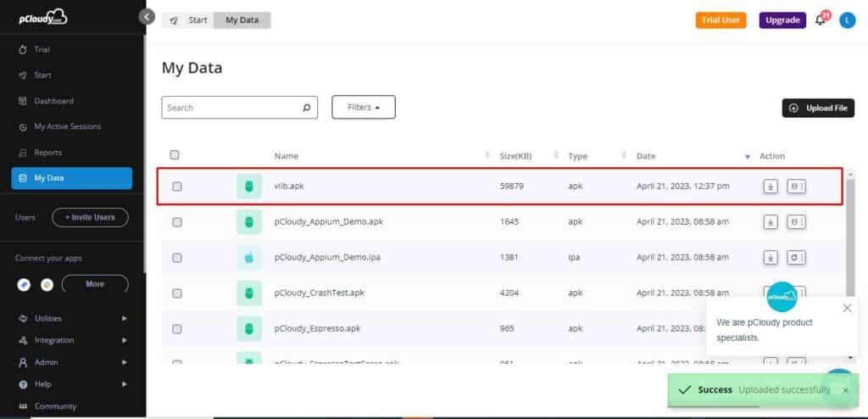The width and height of the screenshot is (868, 419).
Task: Click the Upload File button
Action: click(818, 108)
